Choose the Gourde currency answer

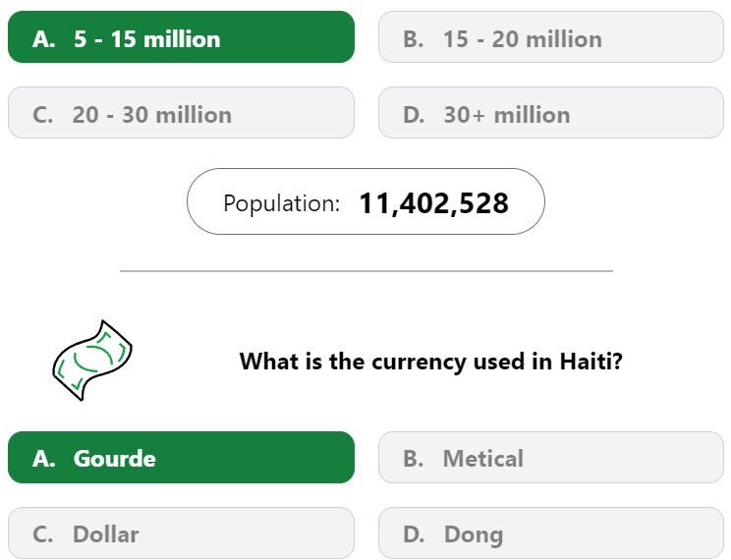click(x=182, y=458)
